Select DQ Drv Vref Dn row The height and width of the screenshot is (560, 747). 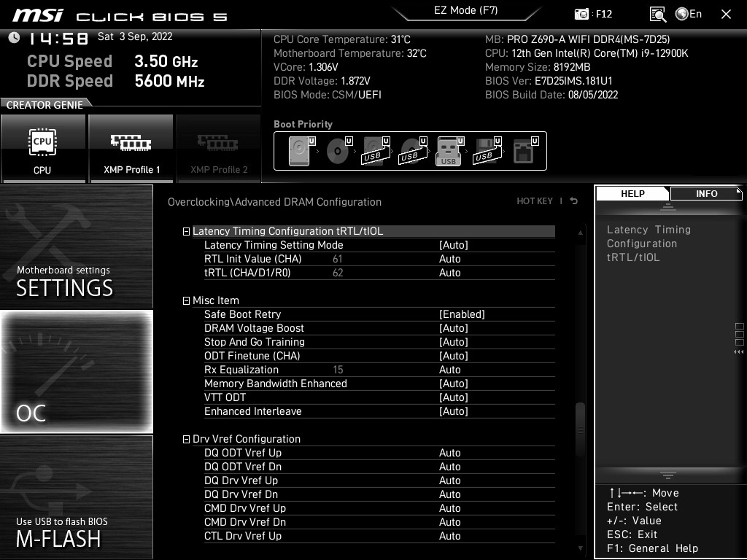379,494
